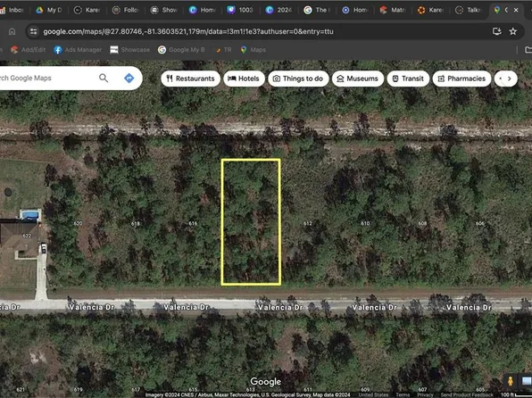Switch to the Show browser tab

[164, 10]
